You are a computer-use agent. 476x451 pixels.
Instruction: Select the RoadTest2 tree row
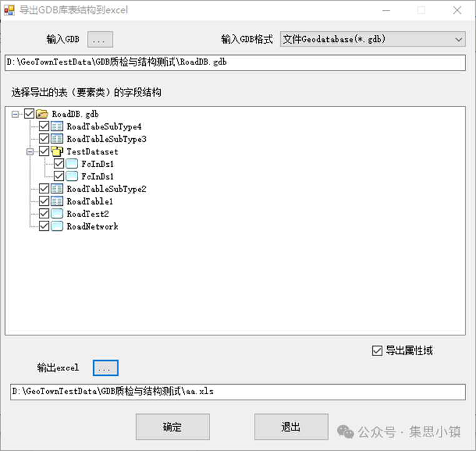88,214
